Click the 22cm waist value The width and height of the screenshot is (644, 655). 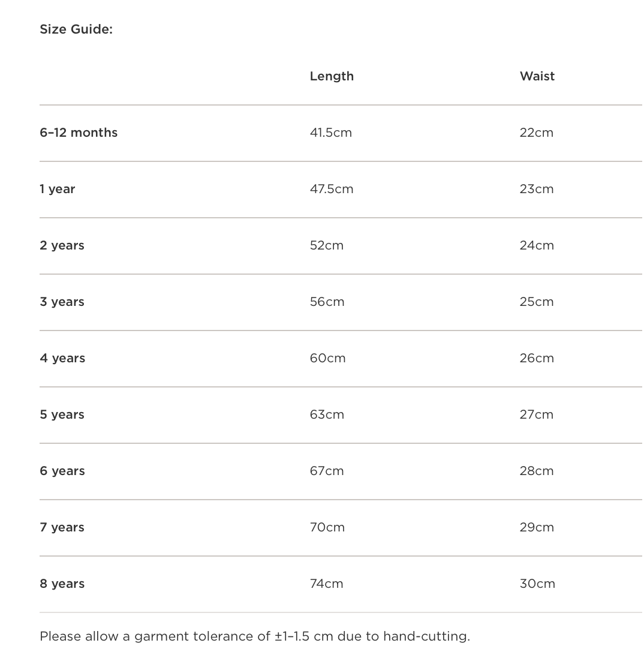[x=537, y=133]
